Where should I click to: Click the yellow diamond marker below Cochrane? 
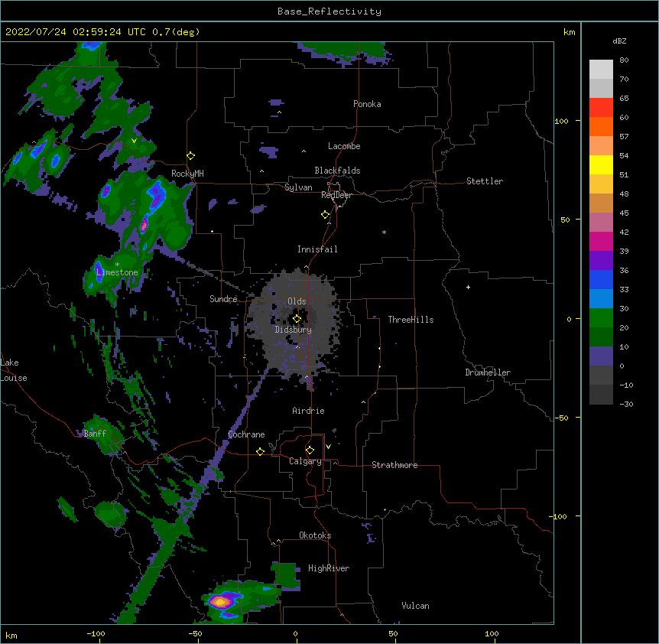point(261,451)
